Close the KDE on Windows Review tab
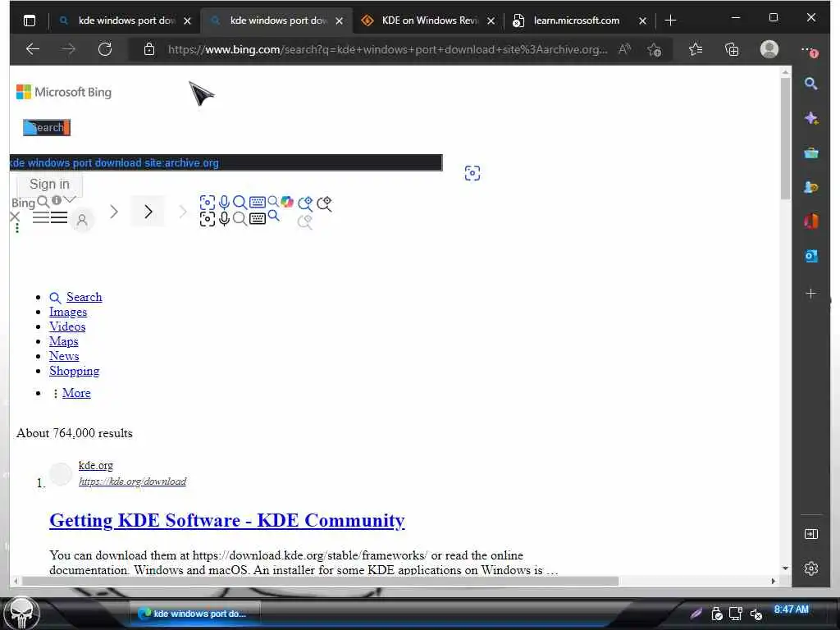The width and height of the screenshot is (840, 630). click(491, 21)
